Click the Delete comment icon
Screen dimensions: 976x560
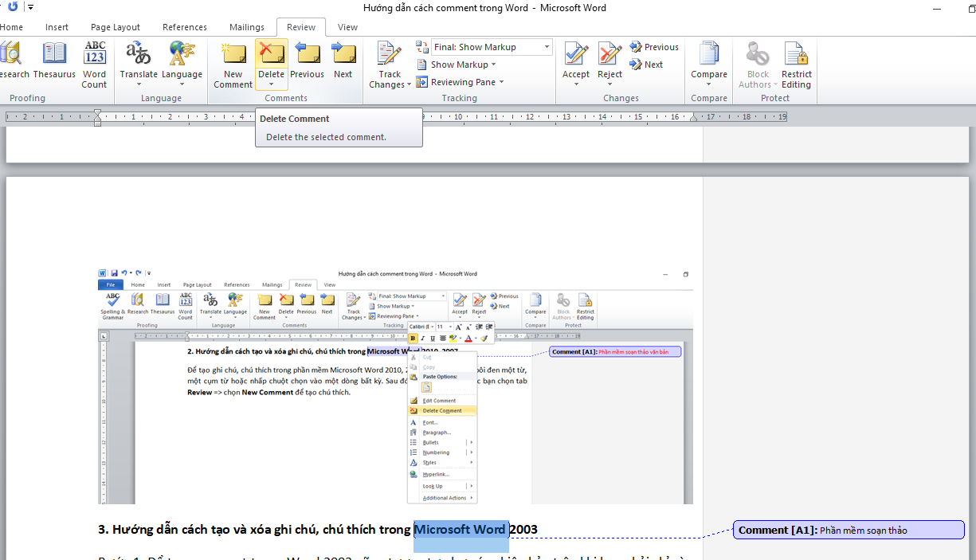pyautogui.click(x=272, y=54)
